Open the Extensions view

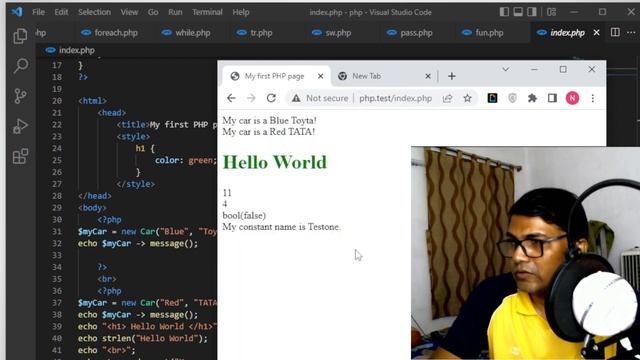click(x=20, y=156)
